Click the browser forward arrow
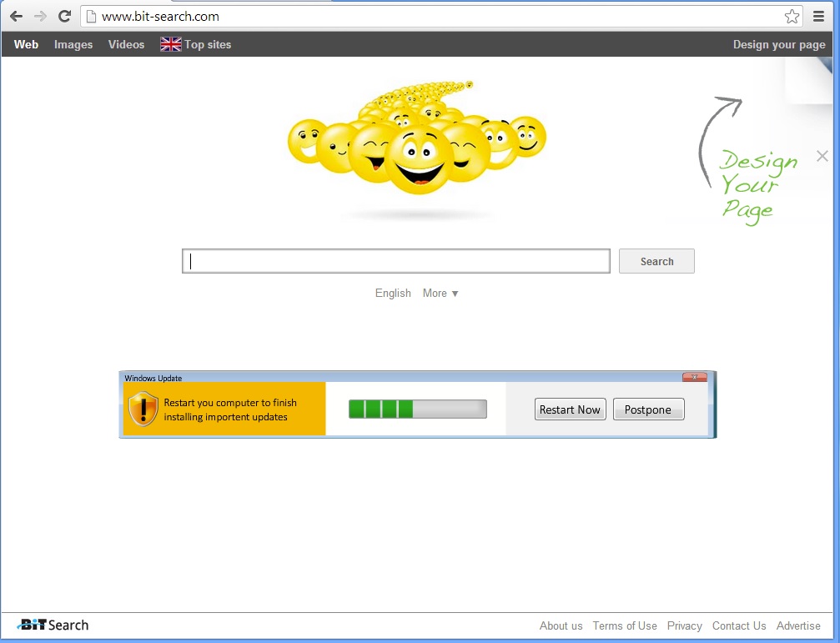 click(x=40, y=17)
